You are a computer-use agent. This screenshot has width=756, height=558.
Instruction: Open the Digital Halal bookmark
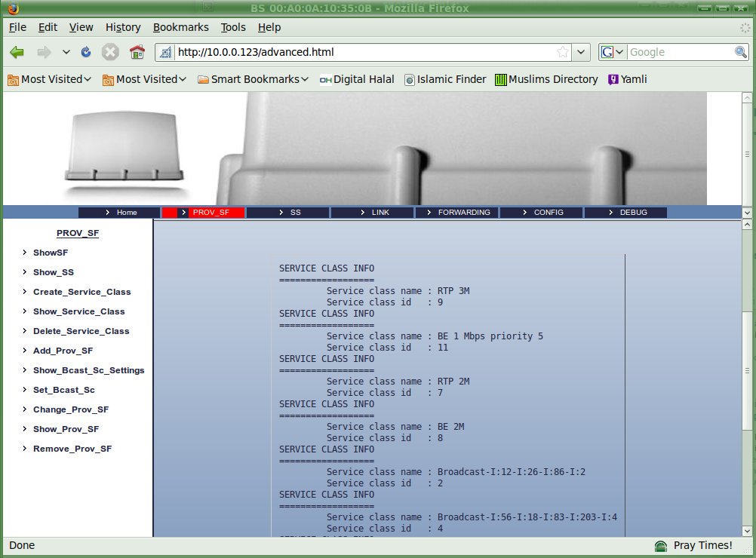[x=357, y=79]
